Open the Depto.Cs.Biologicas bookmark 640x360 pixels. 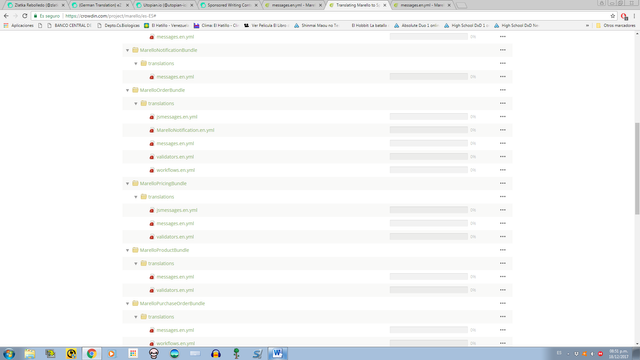(x=118, y=25)
